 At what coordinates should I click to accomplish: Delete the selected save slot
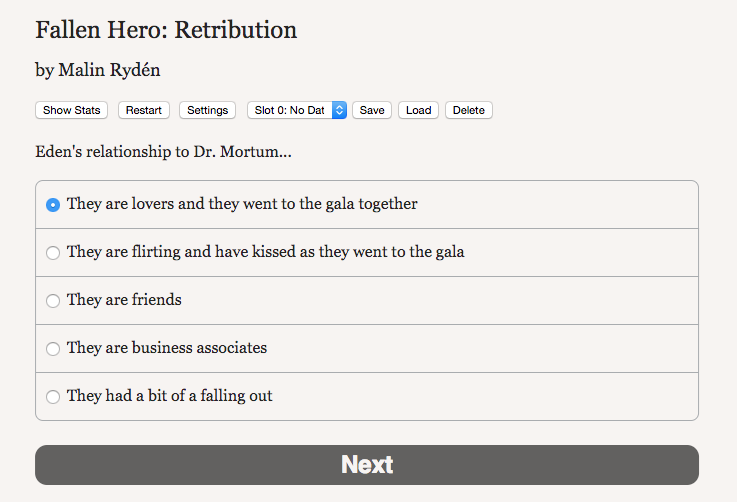pyautogui.click(x=469, y=110)
